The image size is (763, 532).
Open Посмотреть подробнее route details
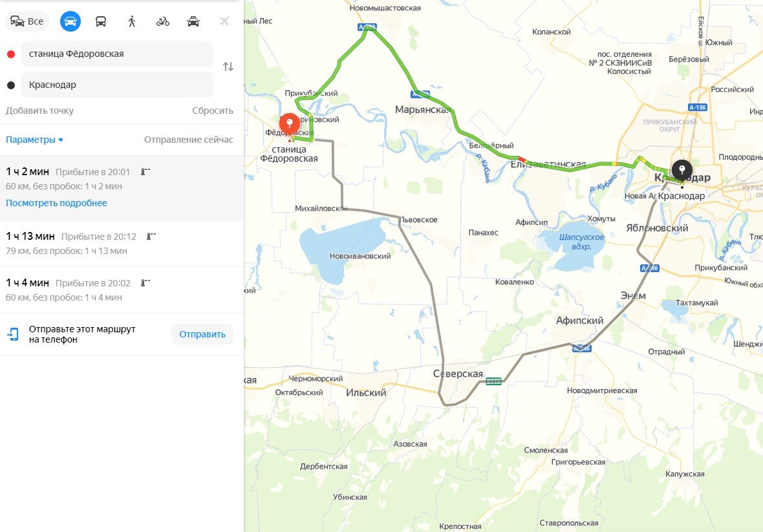tap(56, 203)
